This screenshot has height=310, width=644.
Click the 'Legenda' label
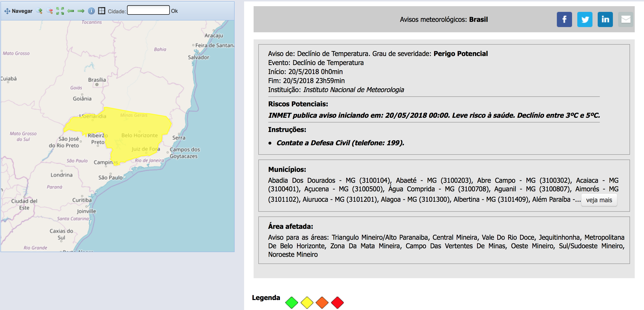[x=266, y=297]
